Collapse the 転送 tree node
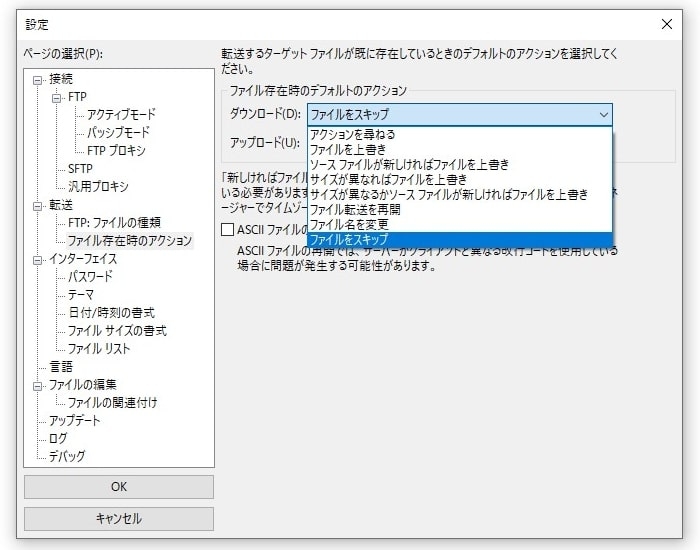 click(39, 205)
